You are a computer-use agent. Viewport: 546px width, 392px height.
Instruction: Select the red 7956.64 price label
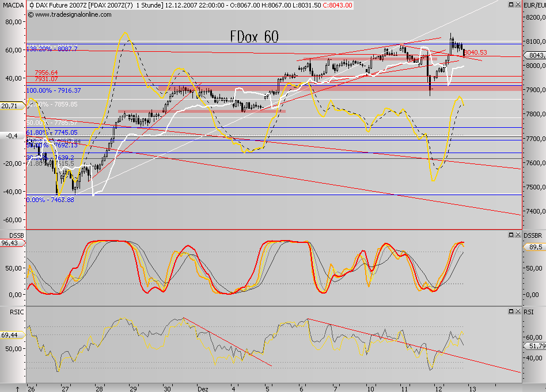(x=46, y=73)
